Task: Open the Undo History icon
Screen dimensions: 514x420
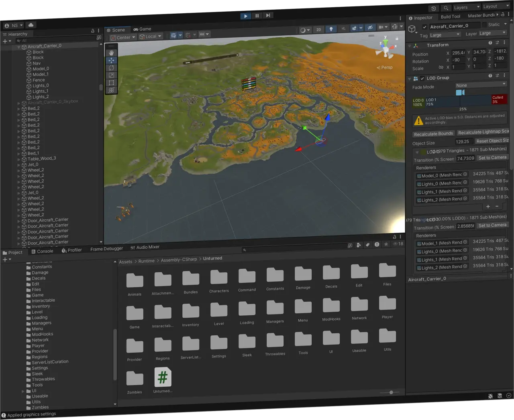Action: [x=434, y=8]
